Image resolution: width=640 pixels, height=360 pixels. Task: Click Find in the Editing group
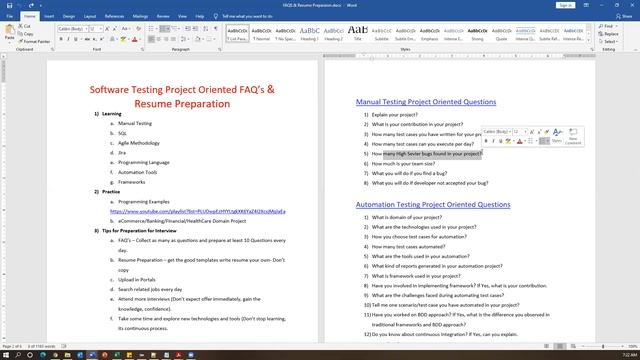coord(607,26)
